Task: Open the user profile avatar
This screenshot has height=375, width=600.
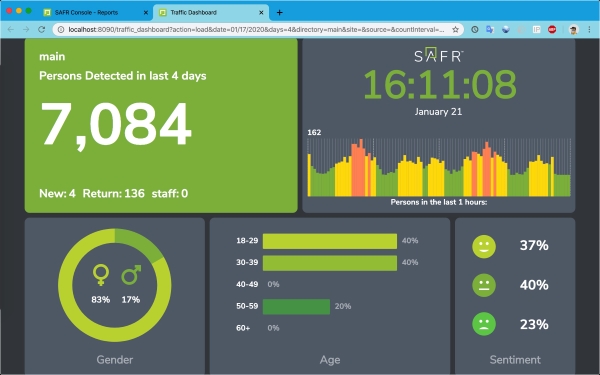Action: coord(573,29)
